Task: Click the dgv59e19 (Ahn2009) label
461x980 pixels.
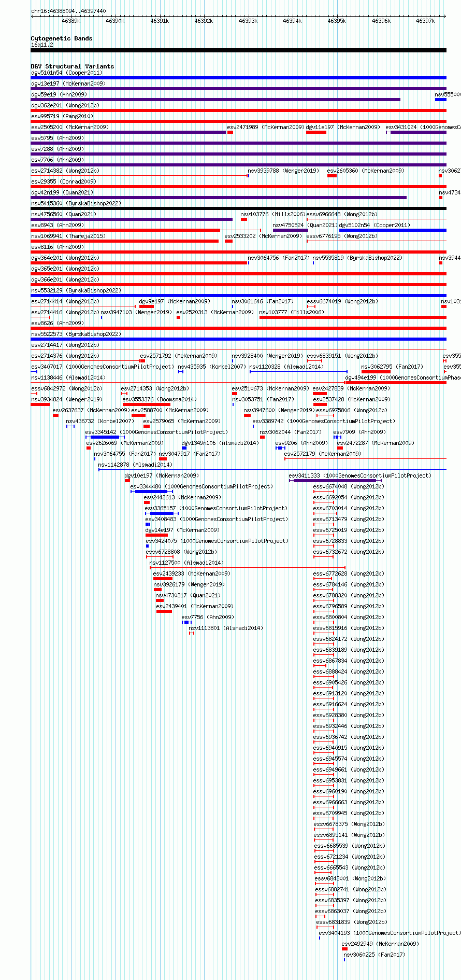Action: (59, 95)
